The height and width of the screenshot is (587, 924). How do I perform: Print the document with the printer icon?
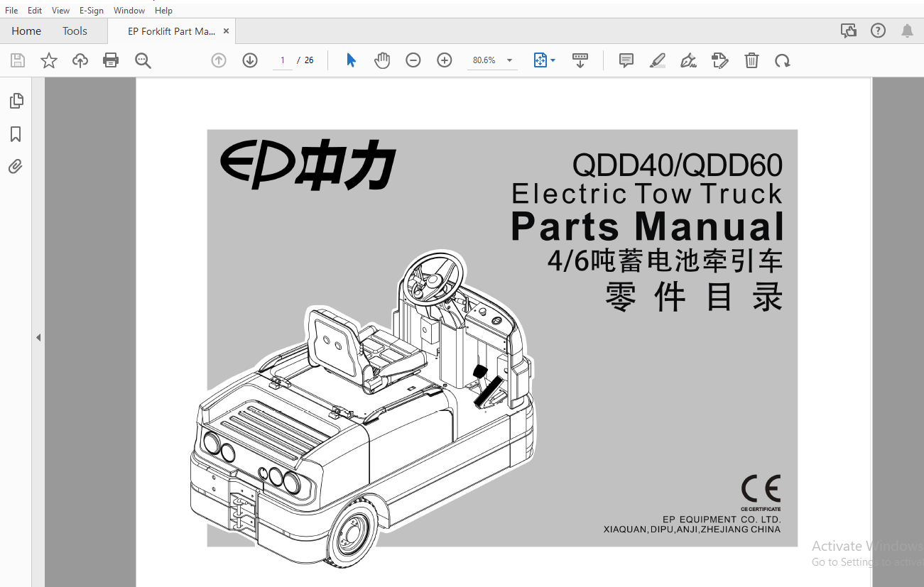tap(111, 60)
